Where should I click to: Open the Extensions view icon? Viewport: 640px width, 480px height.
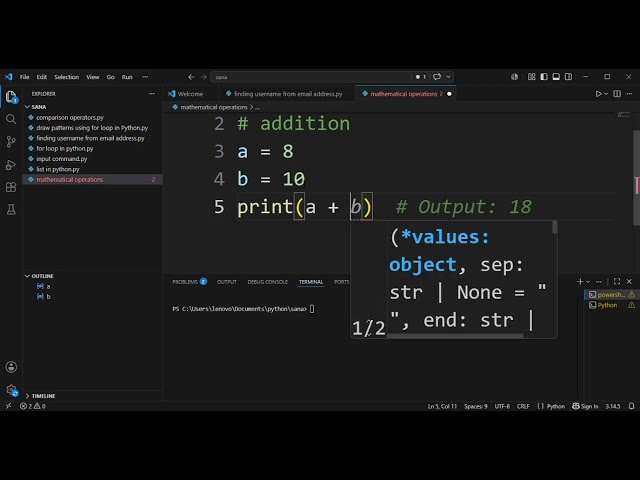tap(11, 187)
